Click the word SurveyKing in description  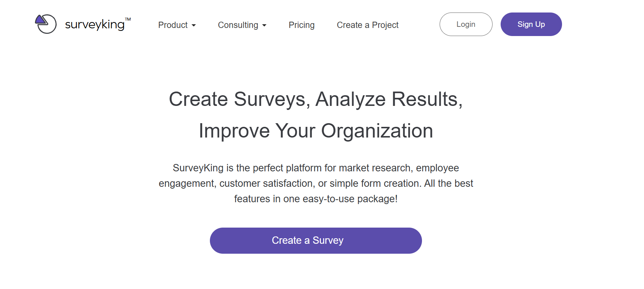point(198,168)
